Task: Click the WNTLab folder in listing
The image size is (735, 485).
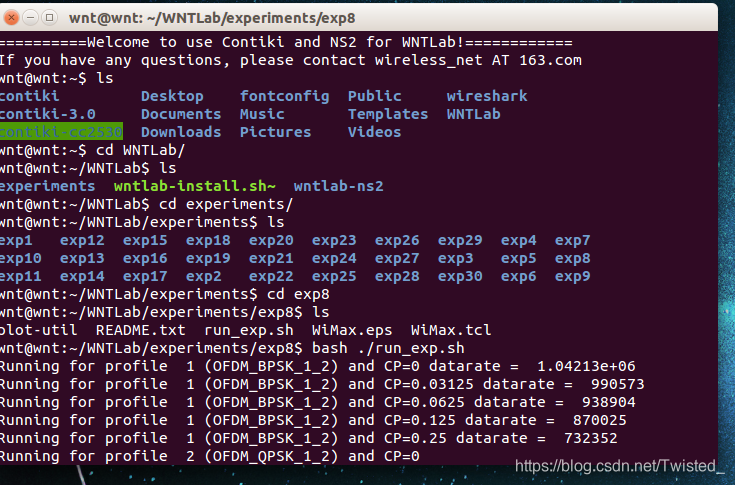Action: tap(473, 114)
